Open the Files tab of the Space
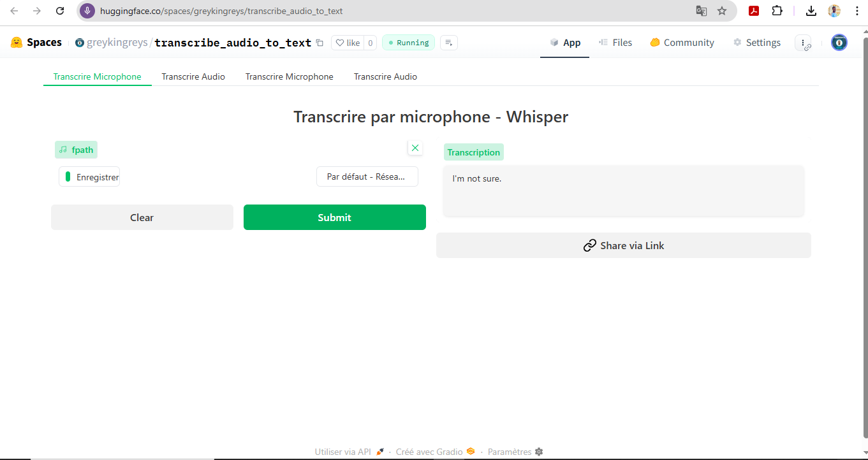Viewport: 868px width, 460px height. tap(615, 42)
